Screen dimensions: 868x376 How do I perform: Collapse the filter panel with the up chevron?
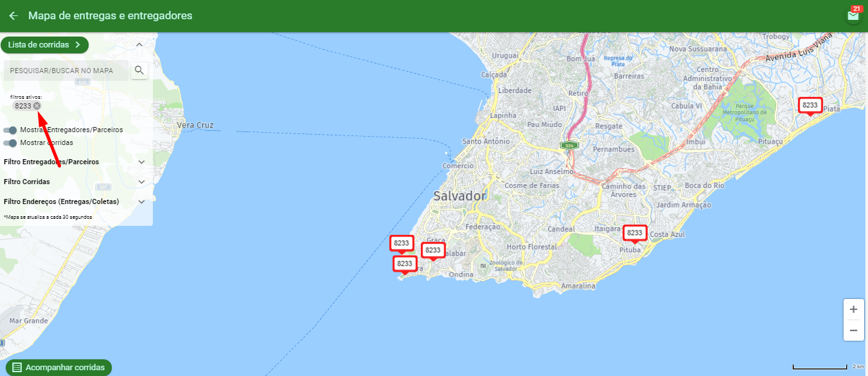point(139,45)
